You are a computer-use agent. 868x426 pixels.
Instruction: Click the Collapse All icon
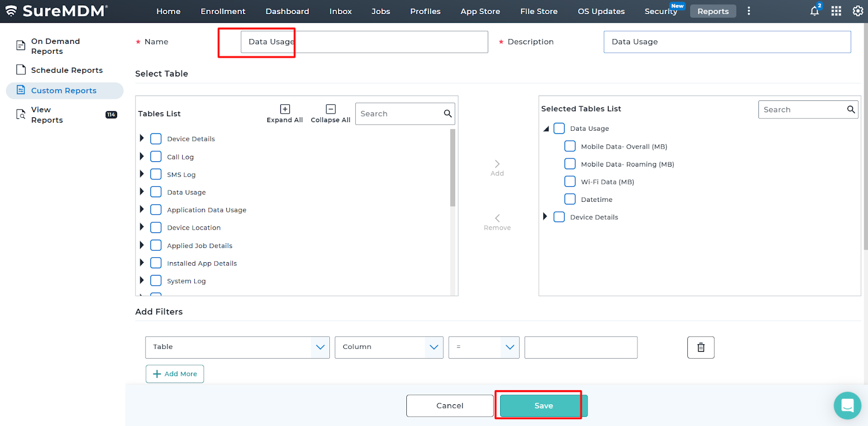click(330, 110)
